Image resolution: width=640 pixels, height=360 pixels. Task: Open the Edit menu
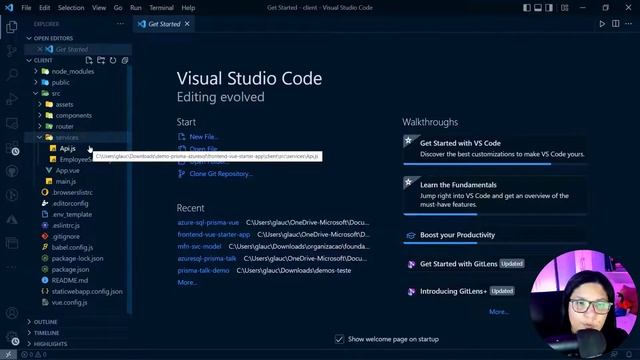pos(44,7)
